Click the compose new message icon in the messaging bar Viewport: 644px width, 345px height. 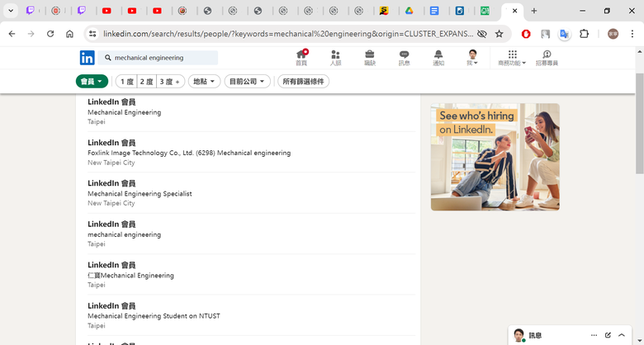coord(608,335)
